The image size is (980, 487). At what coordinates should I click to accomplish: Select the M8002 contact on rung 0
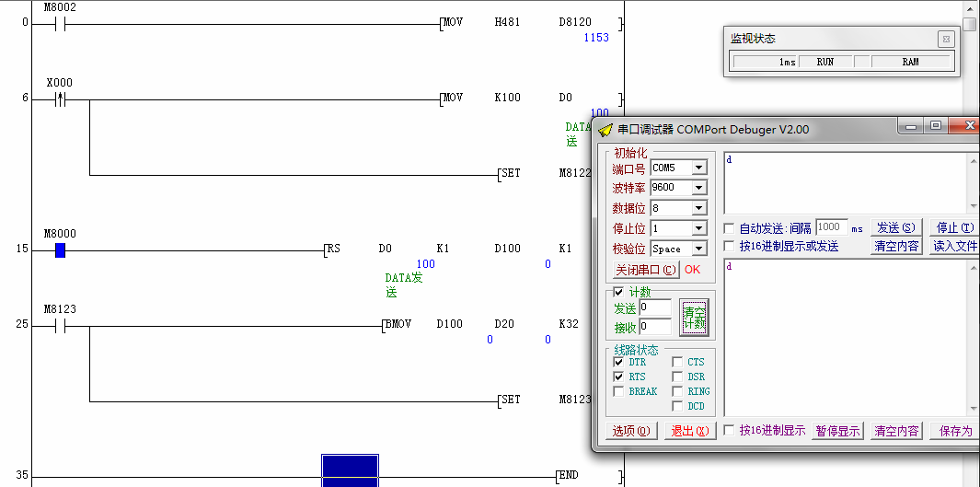[x=60, y=23]
